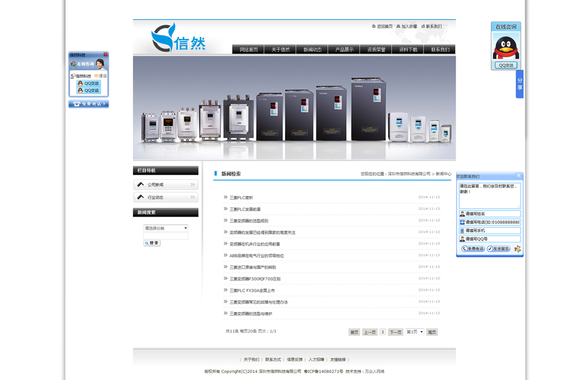Click the 返回首页 home icon link

382,27
